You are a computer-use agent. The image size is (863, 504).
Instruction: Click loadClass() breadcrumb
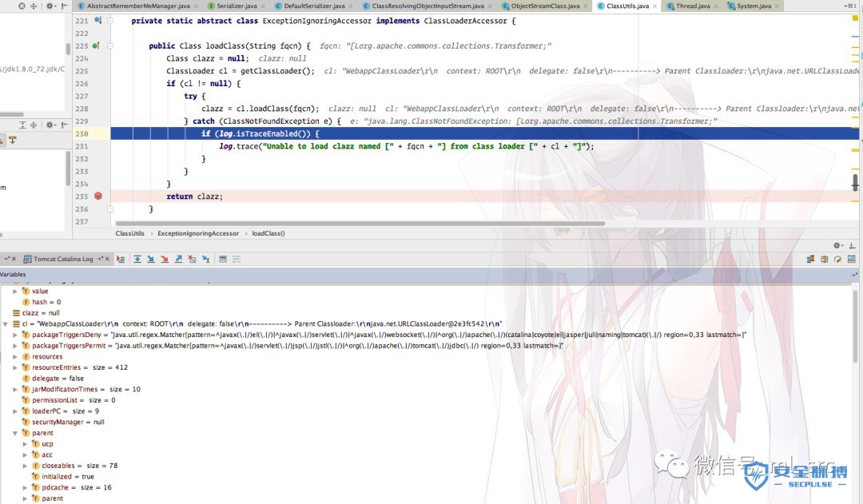point(268,233)
